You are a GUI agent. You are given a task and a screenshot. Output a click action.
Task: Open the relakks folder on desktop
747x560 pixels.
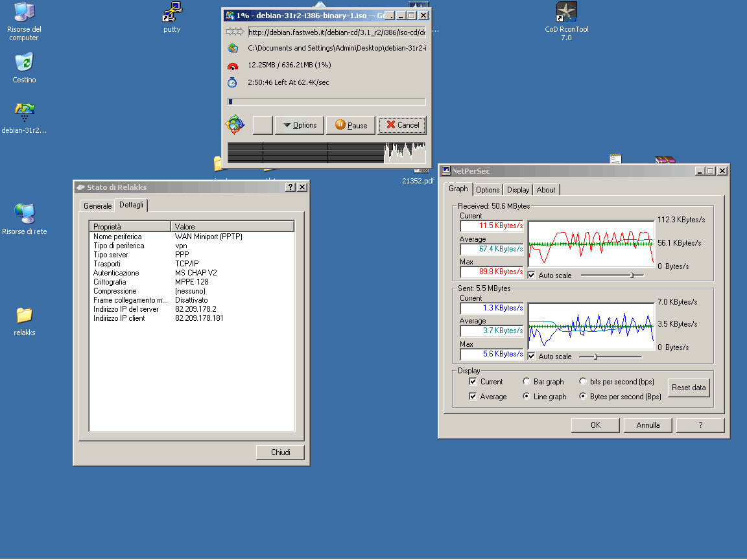(24, 316)
